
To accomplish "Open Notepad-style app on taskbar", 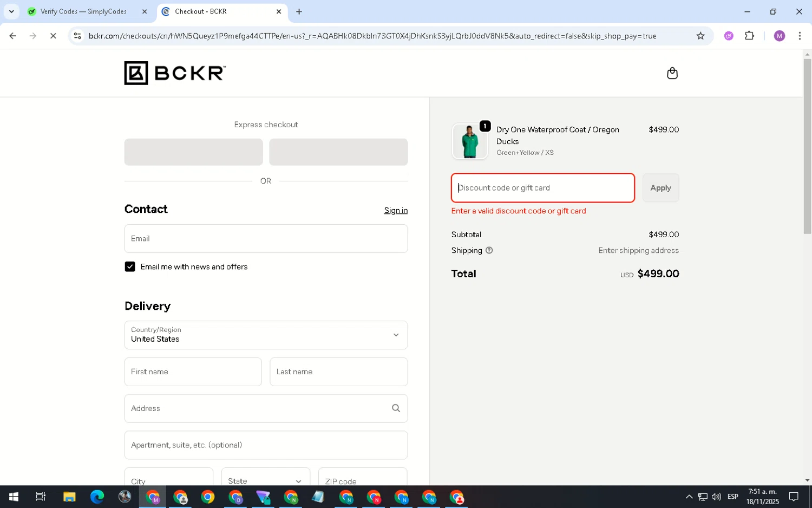I will click(318, 497).
